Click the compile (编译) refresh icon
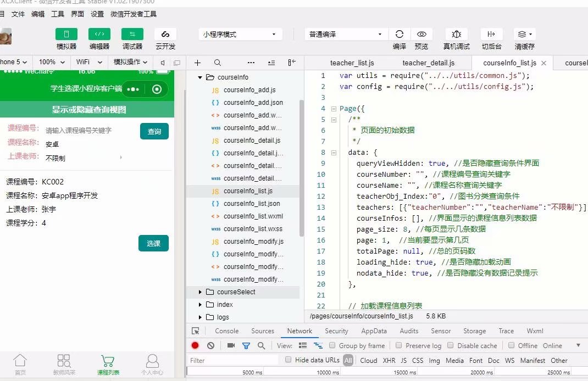 pos(400,34)
